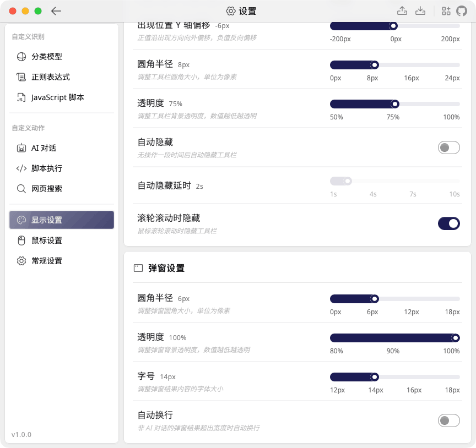Open the GitHub icon link

[462, 11]
